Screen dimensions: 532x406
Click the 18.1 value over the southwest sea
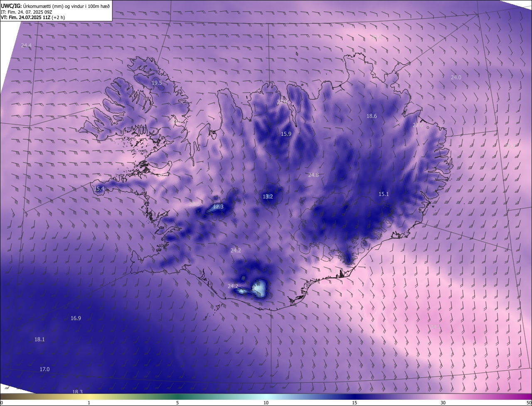coord(39,340)
